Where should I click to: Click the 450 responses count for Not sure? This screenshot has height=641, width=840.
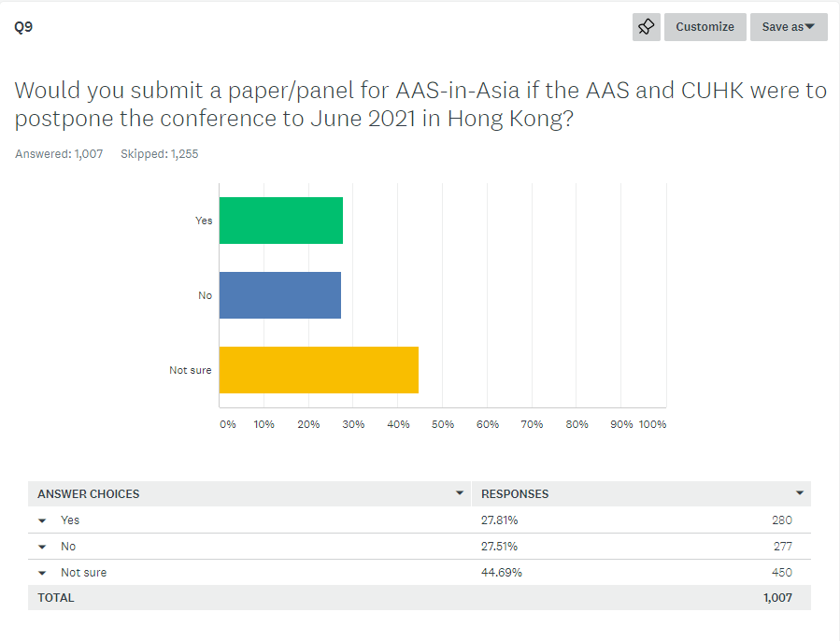pyautogui.click(x=782, y=573)
